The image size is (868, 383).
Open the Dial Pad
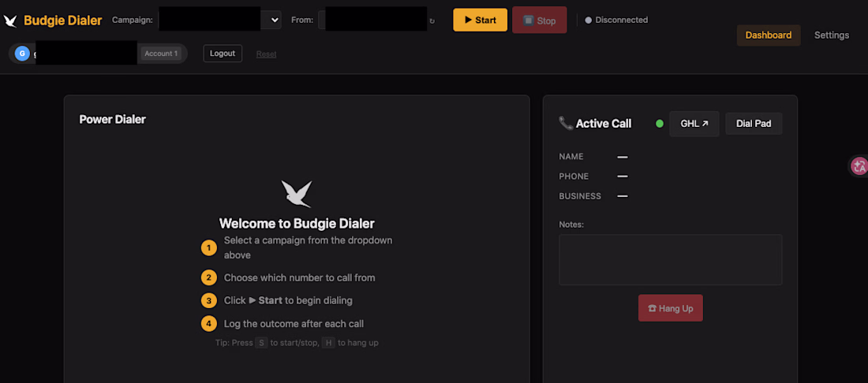point(754,124)
